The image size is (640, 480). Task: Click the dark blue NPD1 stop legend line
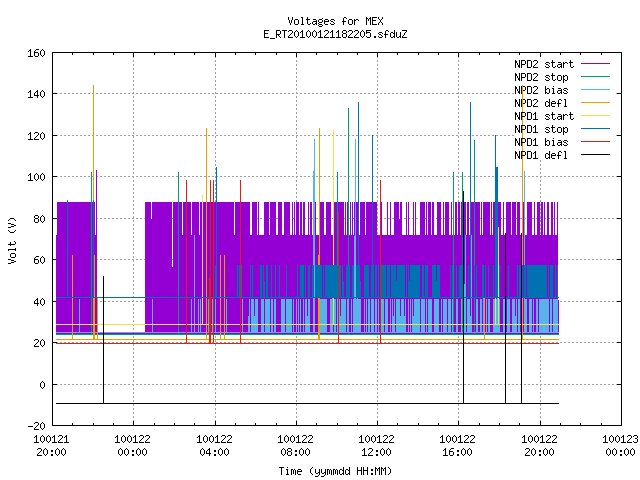[x=595, y=129]
